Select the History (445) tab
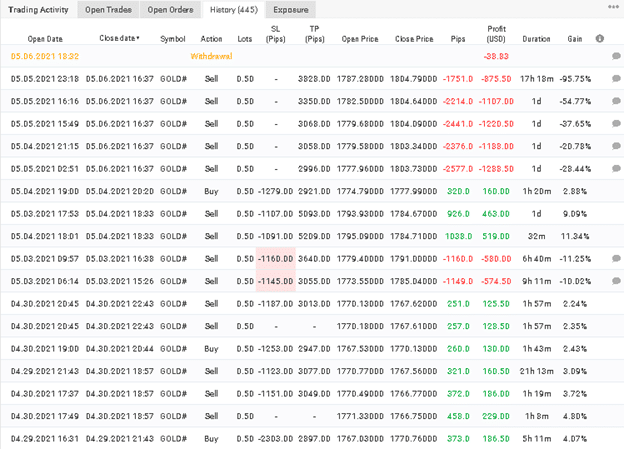The height and width of the screenshot is (449, 624). [x=234, y=10]
